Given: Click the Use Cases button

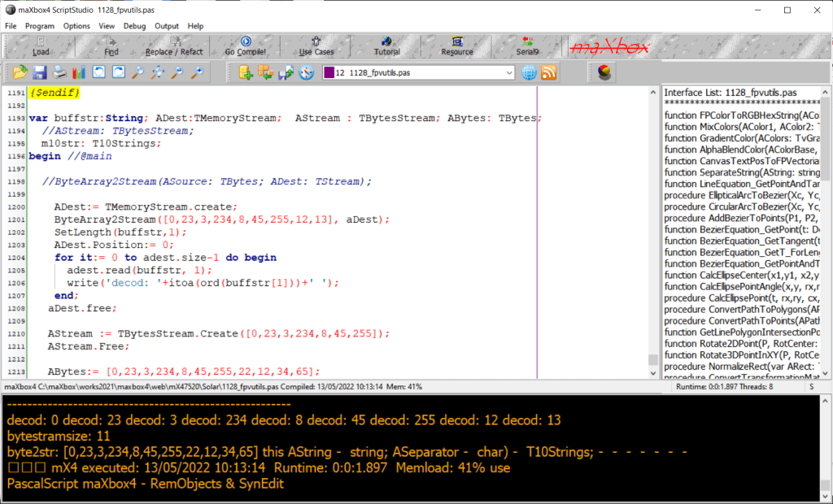Looking at the screenshot, I should tap(316, 46).
